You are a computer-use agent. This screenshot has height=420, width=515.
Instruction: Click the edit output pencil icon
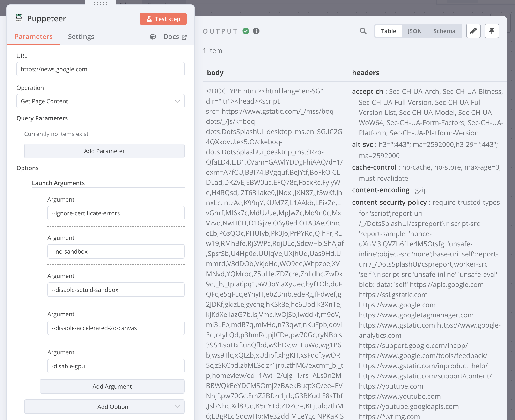tap(473, 31)
